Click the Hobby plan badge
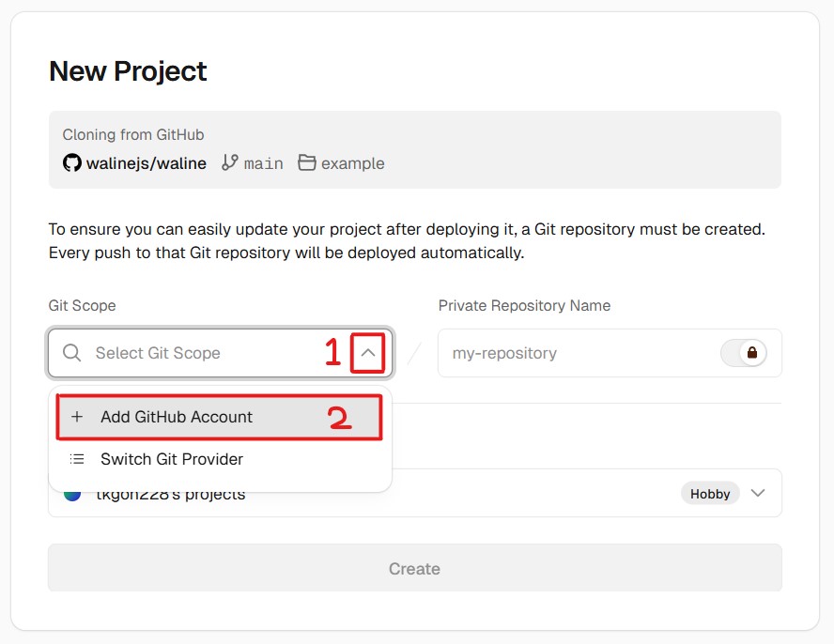Screen dimensions: 834x644 pyautogui.click(x=710, y=494)
